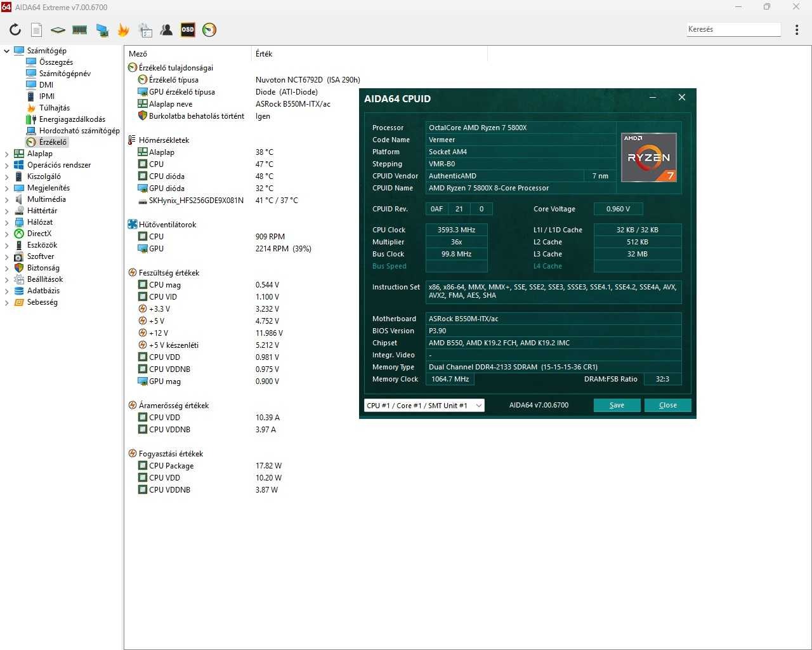Select Adatbázis tree item
Screen dimensions: 812x650
coord(43,291)
